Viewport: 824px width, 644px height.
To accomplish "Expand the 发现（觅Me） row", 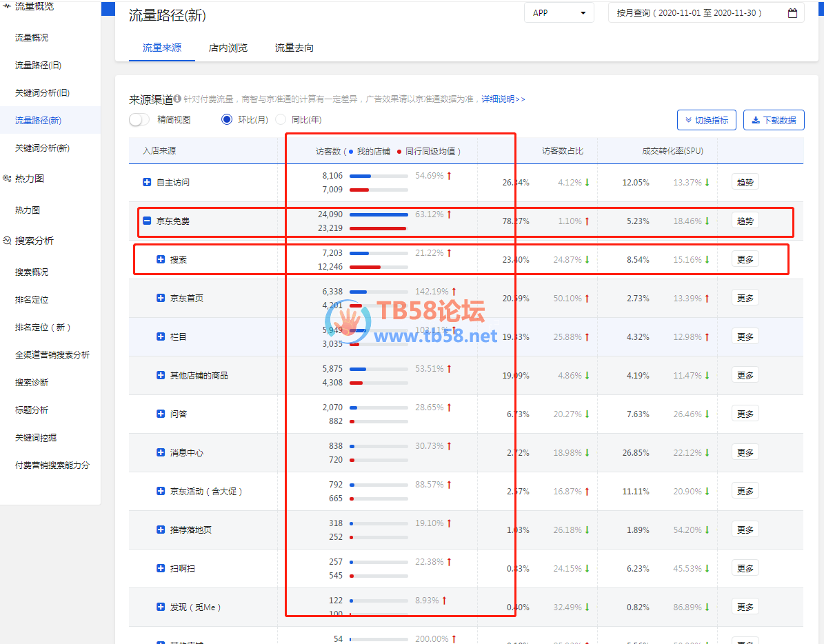I will (x=161, y=607).
